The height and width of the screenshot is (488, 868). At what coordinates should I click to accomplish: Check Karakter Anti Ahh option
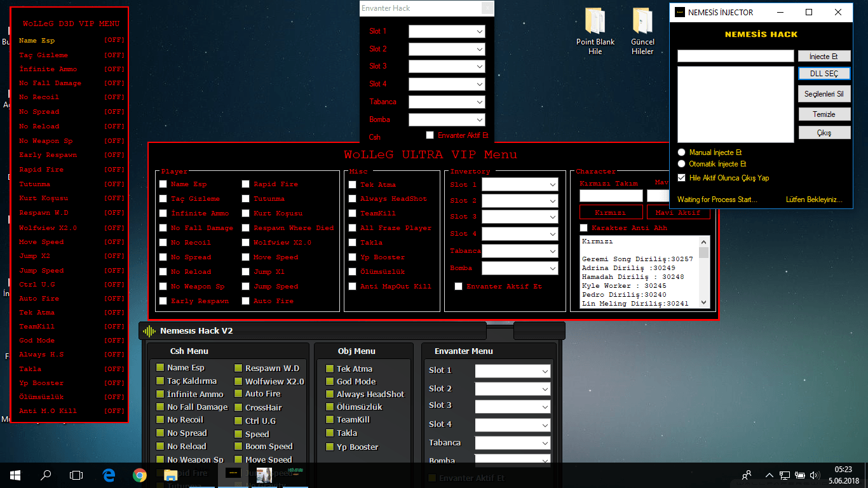[584, 228]
